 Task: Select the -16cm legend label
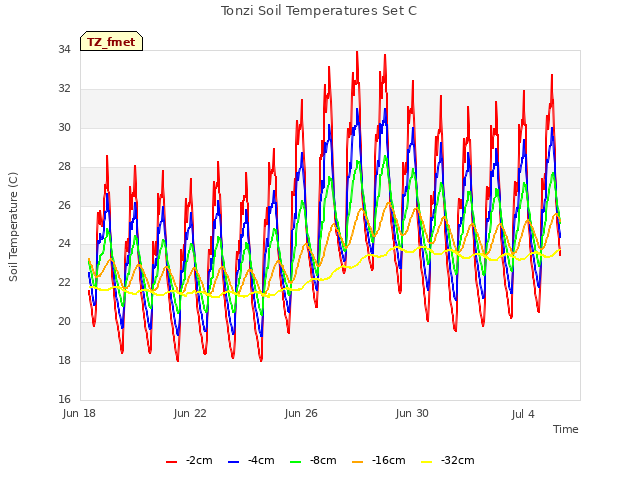point(389,460)
